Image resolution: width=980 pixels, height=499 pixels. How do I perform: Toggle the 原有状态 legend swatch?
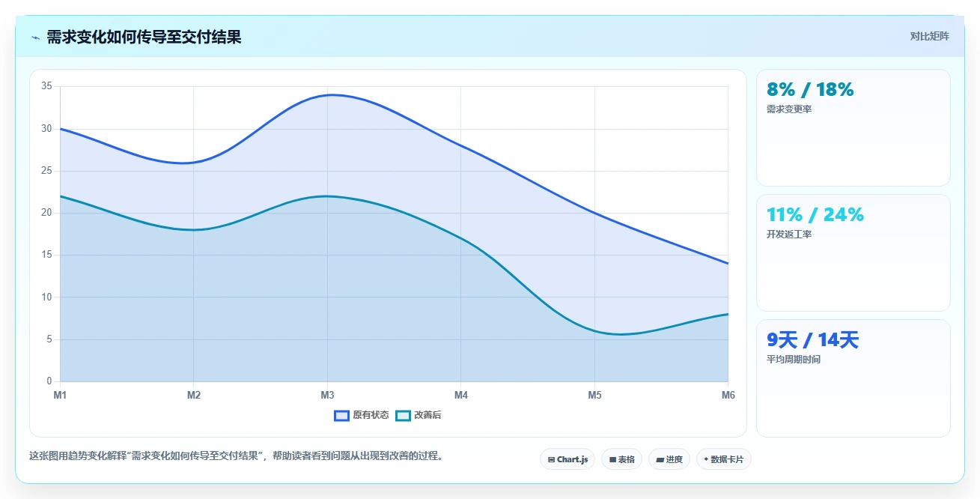tap(341, 415)
